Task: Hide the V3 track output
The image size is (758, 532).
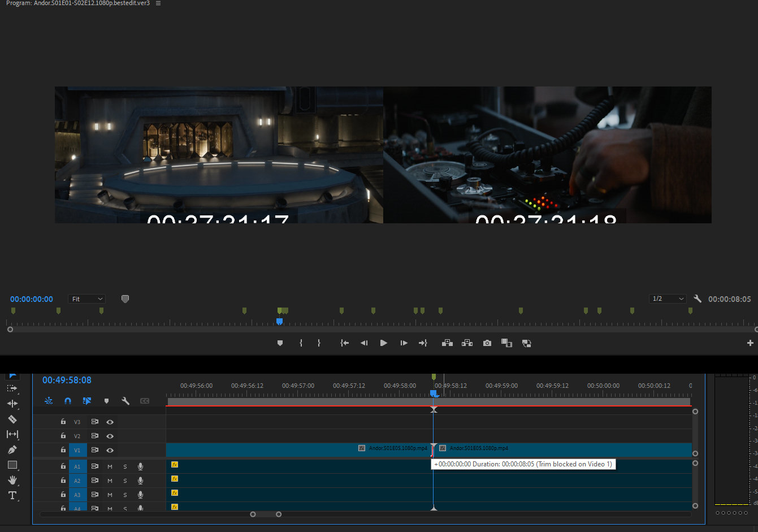Action: (x=110, y=422)
